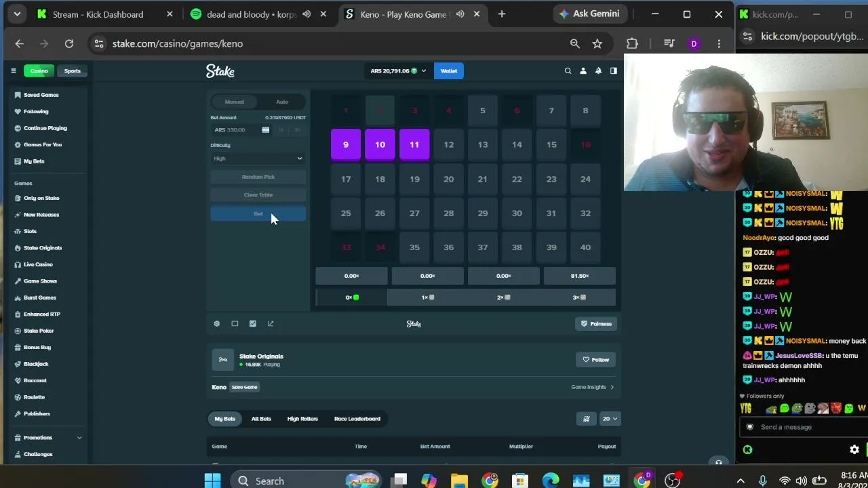The height and width of the screenshot is (488, 868).
Task: Open live stats chart icon below game
Action: tap(253, 323)
